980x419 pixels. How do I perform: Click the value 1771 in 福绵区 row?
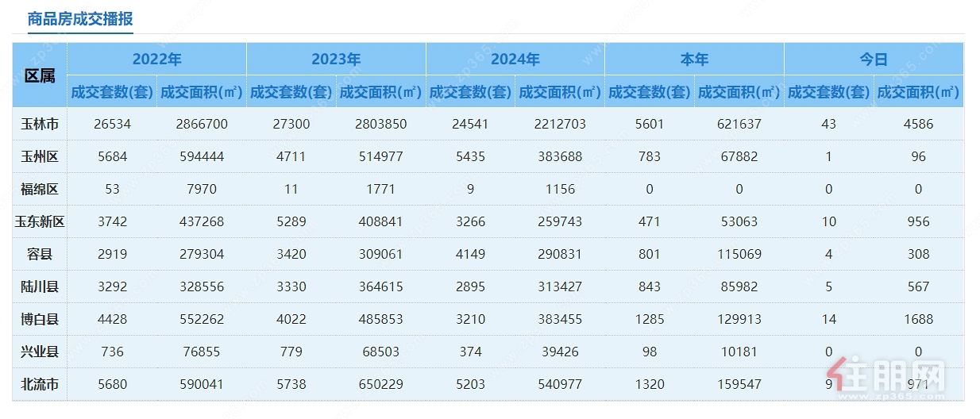point(381,189)
